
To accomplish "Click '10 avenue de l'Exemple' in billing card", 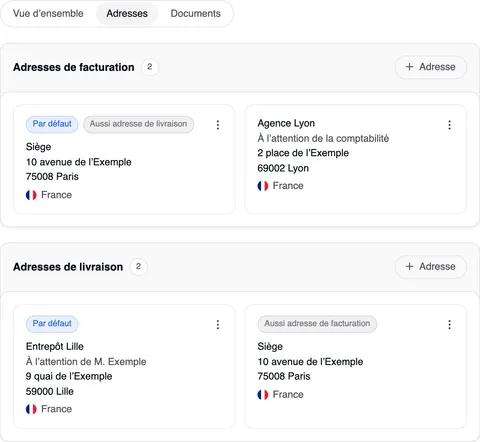I will point(79,162).
